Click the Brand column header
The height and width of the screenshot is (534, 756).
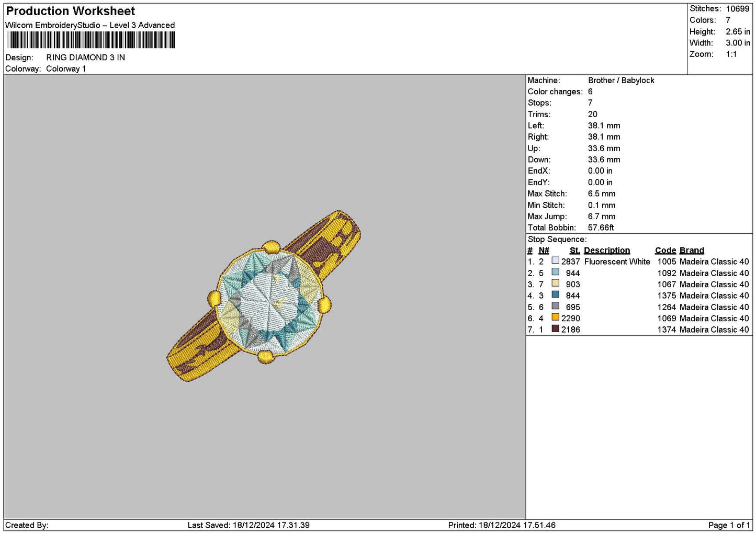tap(692, 251)
